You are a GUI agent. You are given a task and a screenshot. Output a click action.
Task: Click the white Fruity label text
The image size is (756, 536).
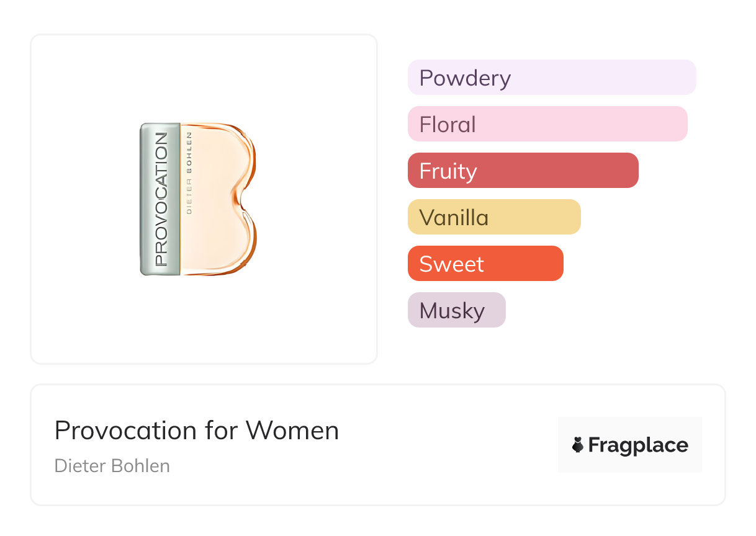[448, 171]
